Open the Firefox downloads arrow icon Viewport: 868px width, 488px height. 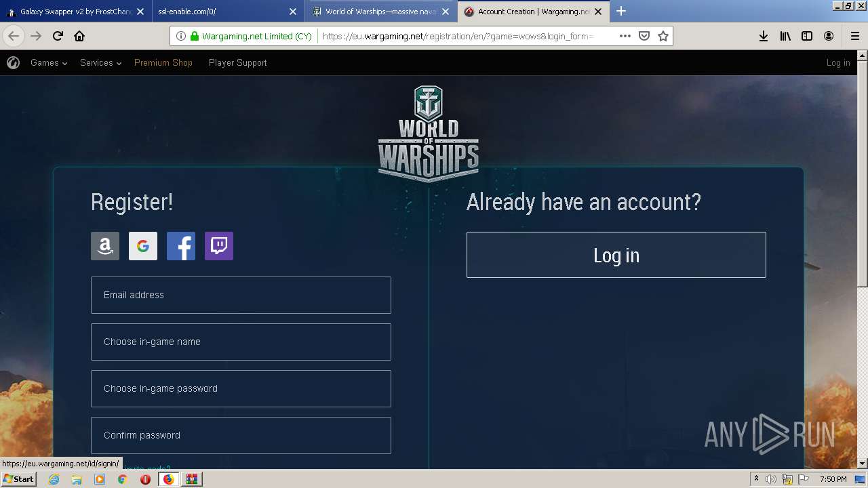pos(764,36)
